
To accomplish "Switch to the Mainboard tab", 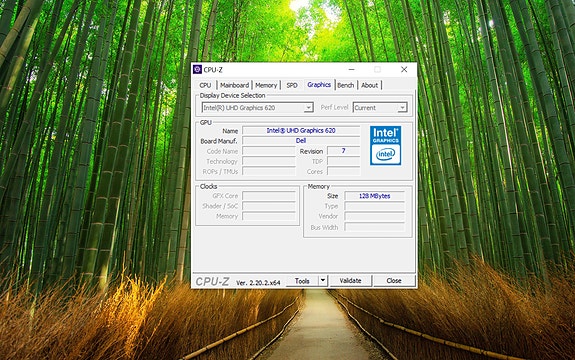I will (x=234, y=85).
